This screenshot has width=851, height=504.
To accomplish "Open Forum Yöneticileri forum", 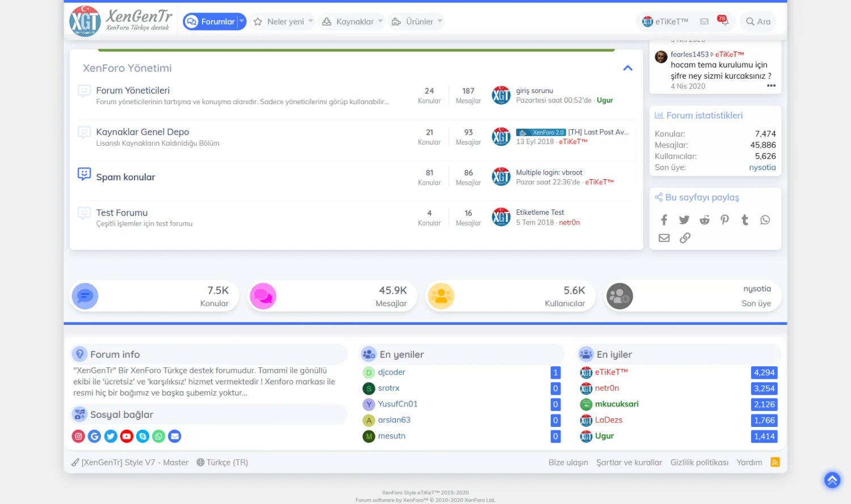I will (x=133, y=91).
